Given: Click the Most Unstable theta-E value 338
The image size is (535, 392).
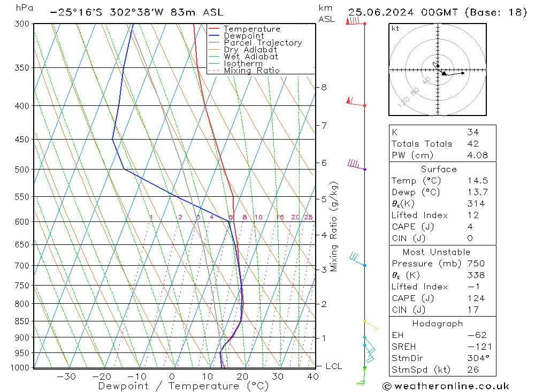Looking at the screenshot, I should [476, 275].
